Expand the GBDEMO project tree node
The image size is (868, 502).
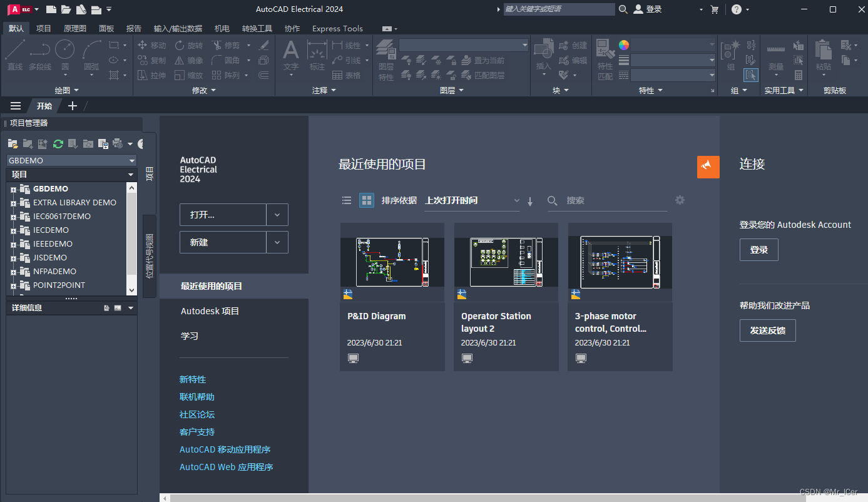[13, 189]
